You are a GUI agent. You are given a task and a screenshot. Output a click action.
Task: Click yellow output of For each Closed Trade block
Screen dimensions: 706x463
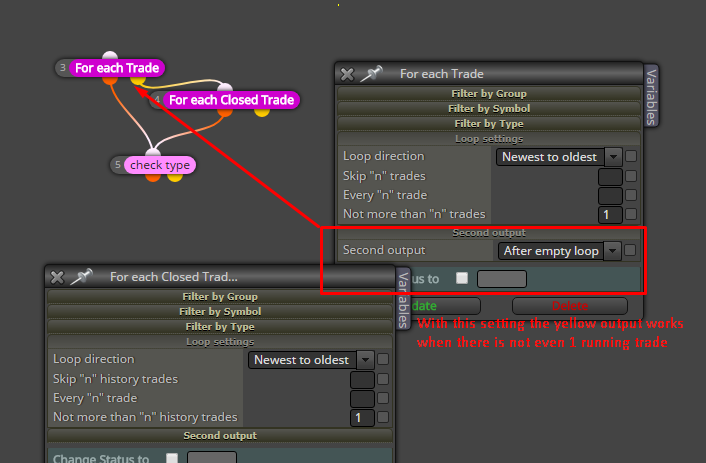(x=262, y=112)
